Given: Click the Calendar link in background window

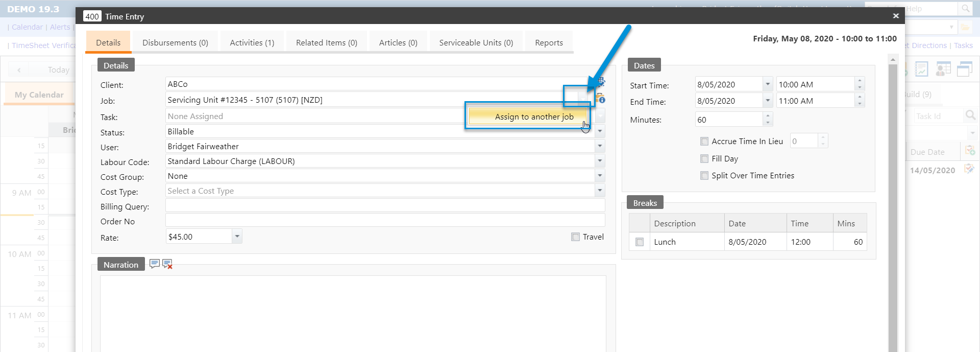Looking at the screenshot, I should click(27, 27).
